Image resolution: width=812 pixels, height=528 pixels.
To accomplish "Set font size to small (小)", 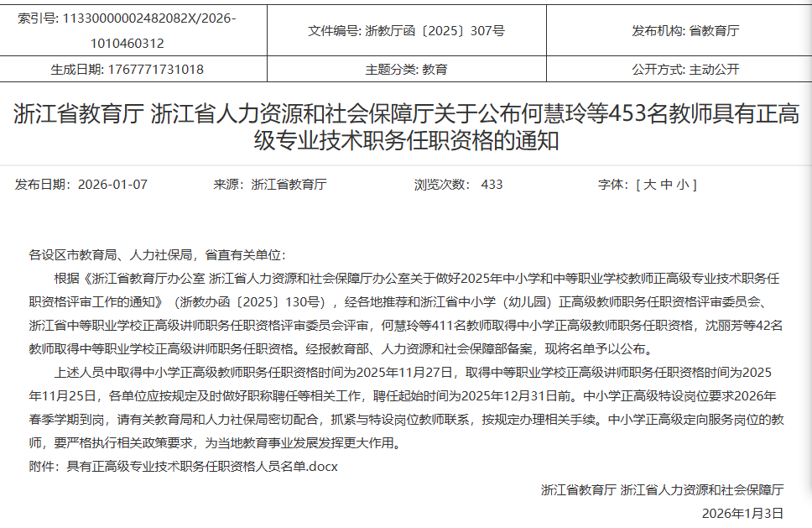I will coord(683,185).
